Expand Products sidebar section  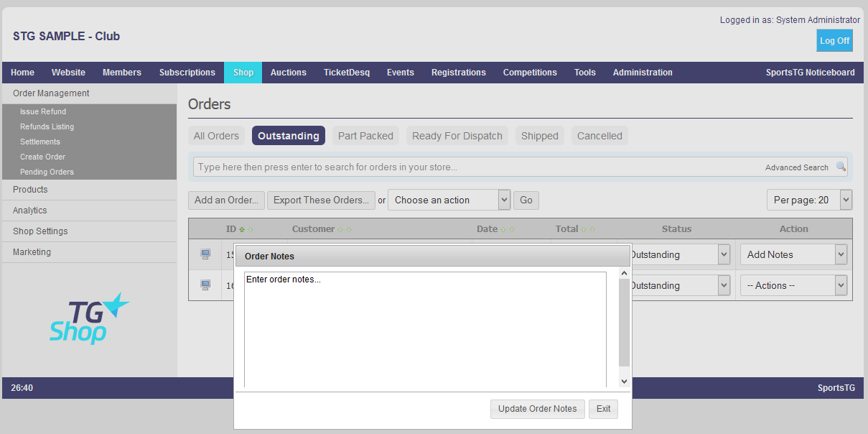tap(89, 190)
